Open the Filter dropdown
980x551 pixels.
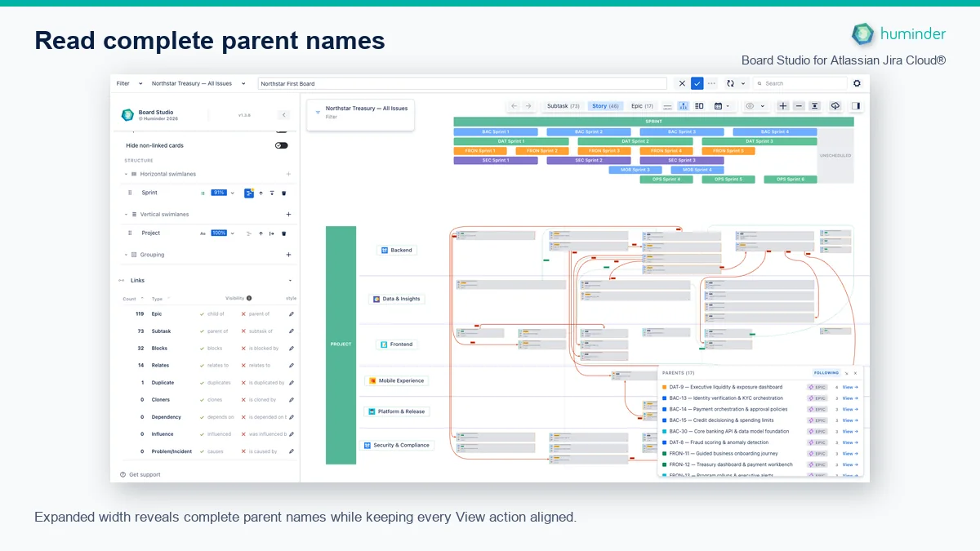[129, 83]
